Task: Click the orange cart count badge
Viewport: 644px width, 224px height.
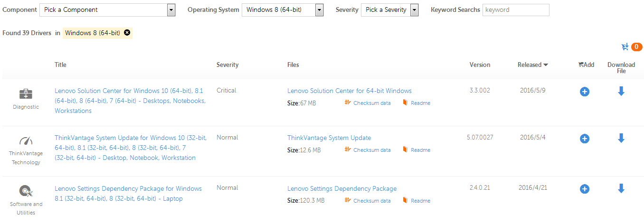Action: click(x=636, y=47)
